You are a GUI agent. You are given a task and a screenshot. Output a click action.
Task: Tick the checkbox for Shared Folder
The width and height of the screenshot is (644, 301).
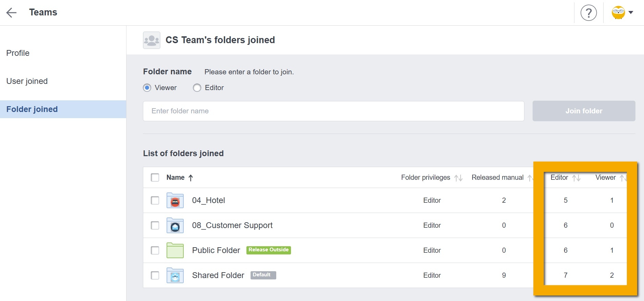point(155,275)
